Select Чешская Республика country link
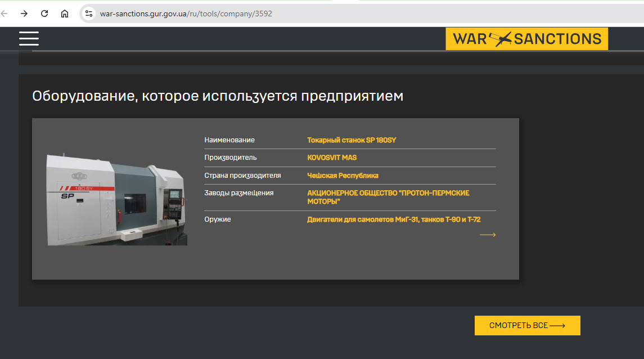Image resolution: width=644 pixels, height=359 pixels. pos(343,176)
